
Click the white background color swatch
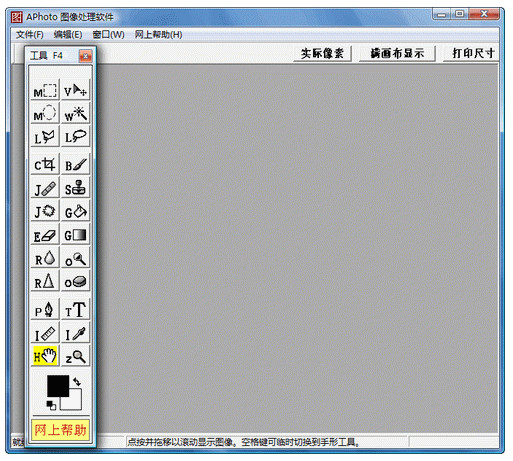[x=75, y=403]
